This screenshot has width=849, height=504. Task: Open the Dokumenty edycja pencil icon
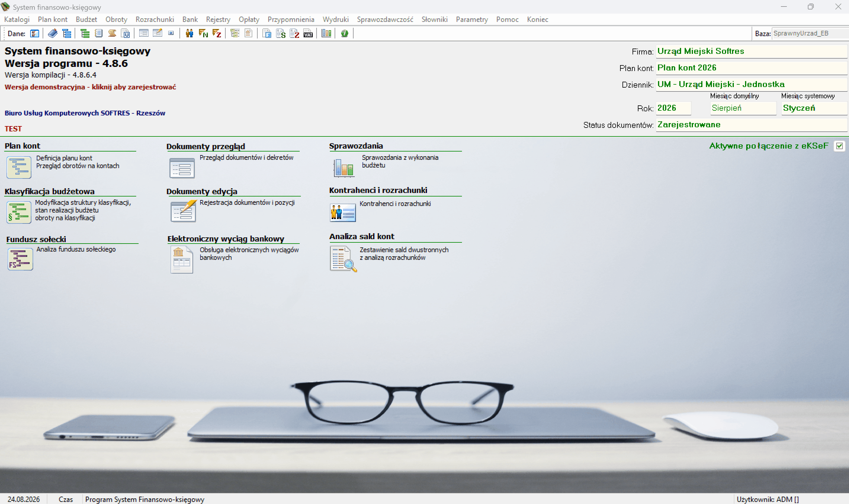184,211
